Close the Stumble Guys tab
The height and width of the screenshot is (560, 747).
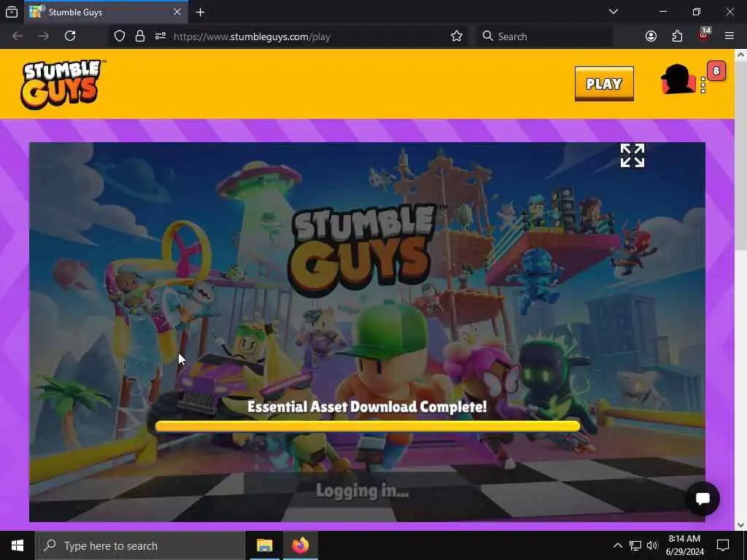point(177,12)
